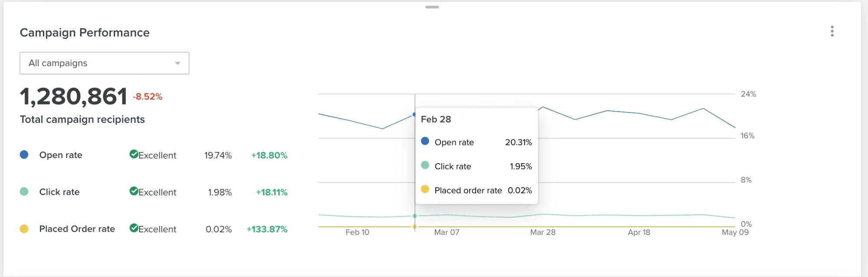868x277 pixels.
Task: Select the Click rate metric label
Action: [x=59, y=192]
